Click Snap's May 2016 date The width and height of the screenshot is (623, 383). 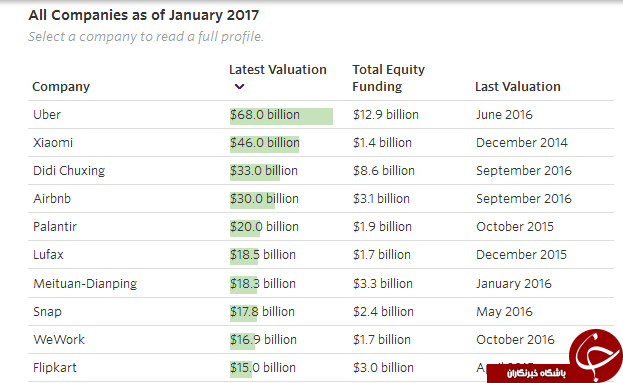[x=504, y=312]
